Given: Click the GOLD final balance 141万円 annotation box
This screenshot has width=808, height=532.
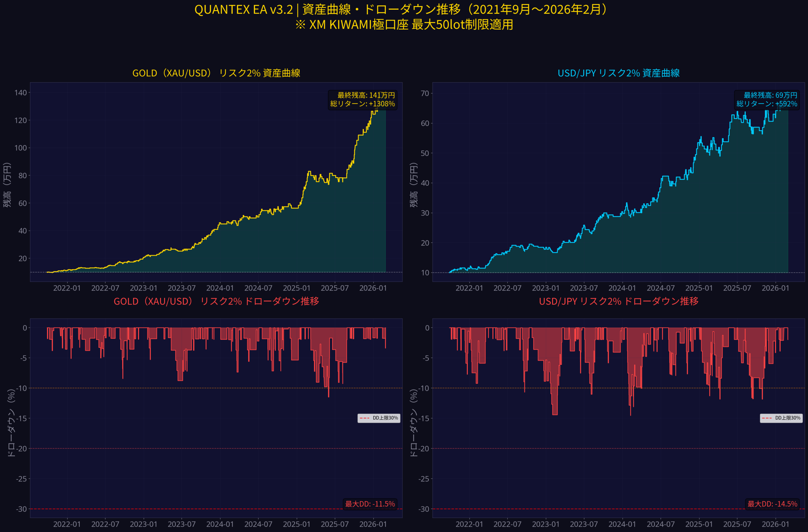Looking at the screenshot, I should click(x=362, y=99).
